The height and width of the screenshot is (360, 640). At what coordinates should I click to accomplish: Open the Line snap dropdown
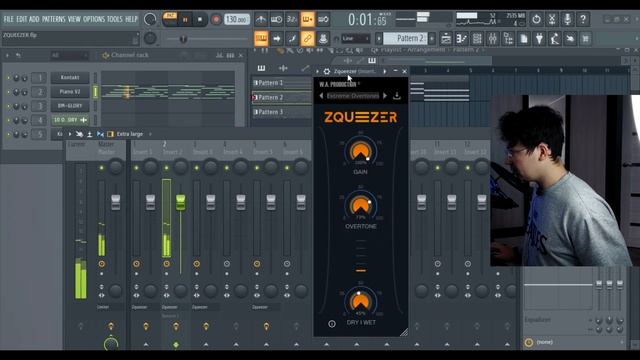pyautogui.click(x=356, y=39)
